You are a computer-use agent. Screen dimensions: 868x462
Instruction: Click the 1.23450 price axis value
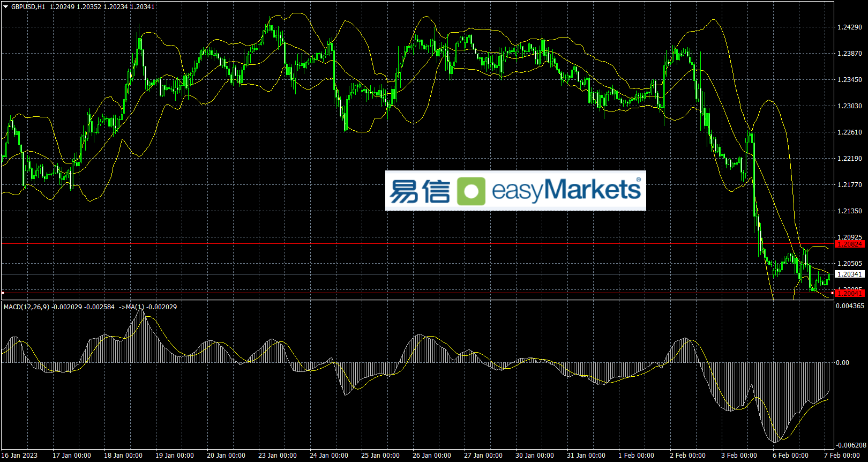[x=850, y=80]
